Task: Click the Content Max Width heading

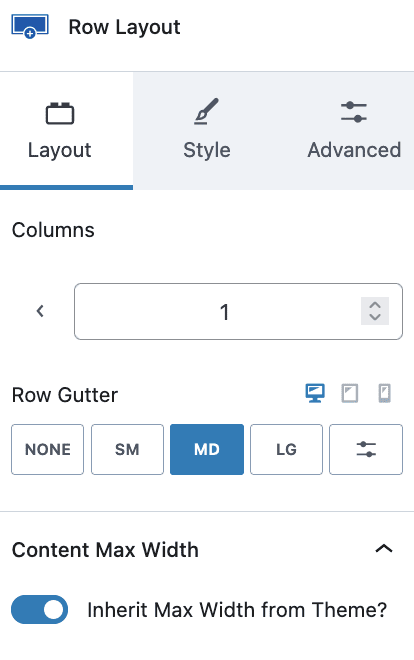Action: (105, 550)
